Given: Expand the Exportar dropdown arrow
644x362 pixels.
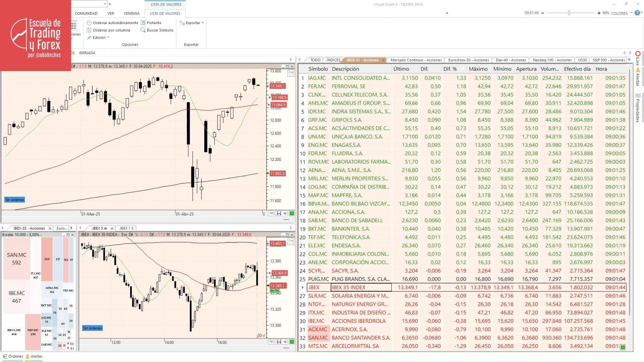Looking at the screenshot, I should [203, 23].
